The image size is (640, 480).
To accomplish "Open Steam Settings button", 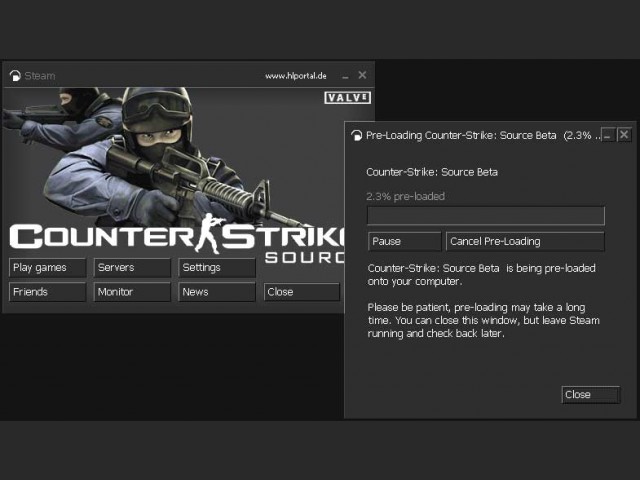I will (x=217, y=268).
